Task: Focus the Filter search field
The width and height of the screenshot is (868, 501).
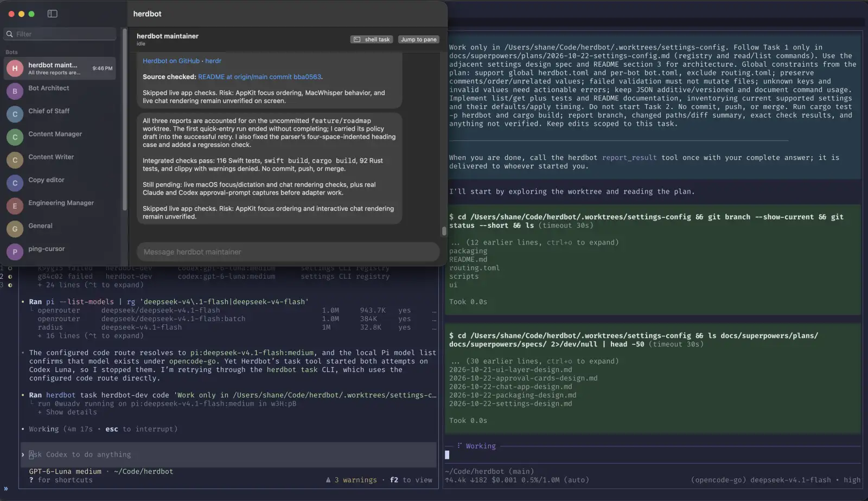Action: coord(60,34)
